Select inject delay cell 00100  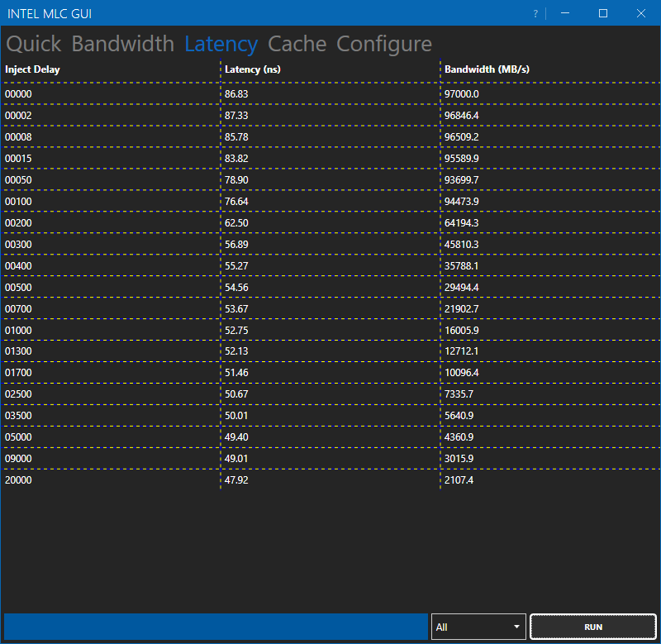click(18, 202)
